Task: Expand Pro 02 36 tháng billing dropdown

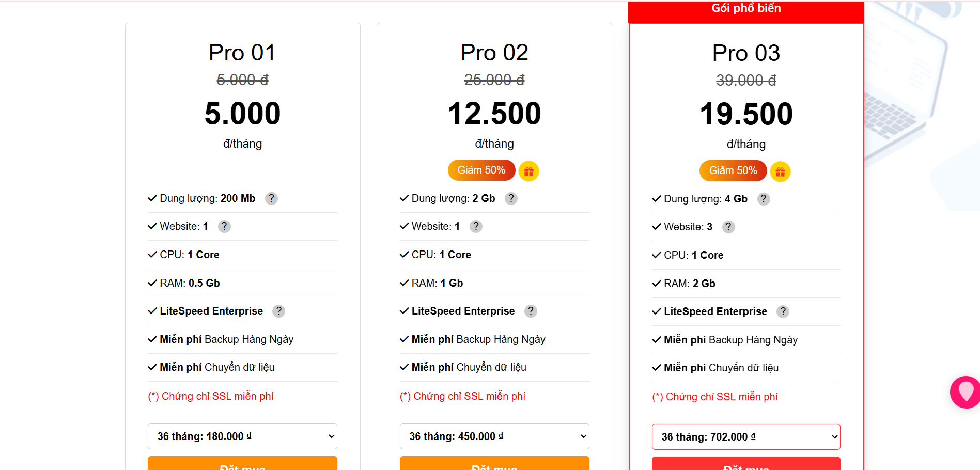Action: click(x=494, y=436)
